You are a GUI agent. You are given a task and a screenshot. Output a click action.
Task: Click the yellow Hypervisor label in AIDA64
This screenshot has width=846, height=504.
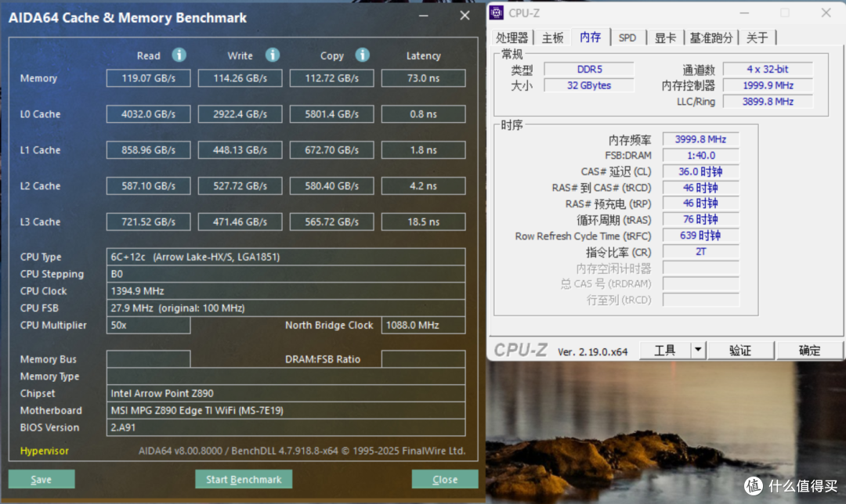tap(44, 451)
